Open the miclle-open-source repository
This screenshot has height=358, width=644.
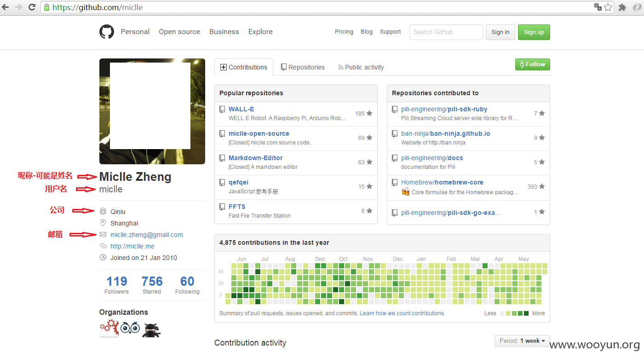[259, 133]
